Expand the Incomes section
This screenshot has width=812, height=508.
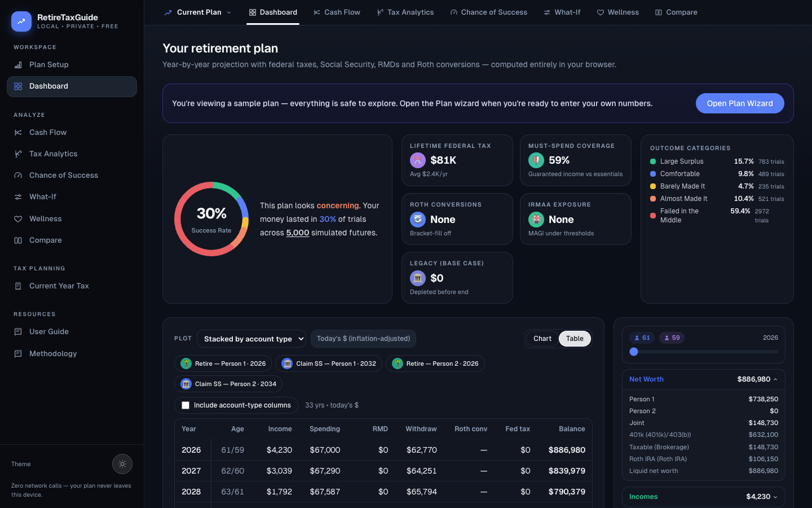[704, 497]
